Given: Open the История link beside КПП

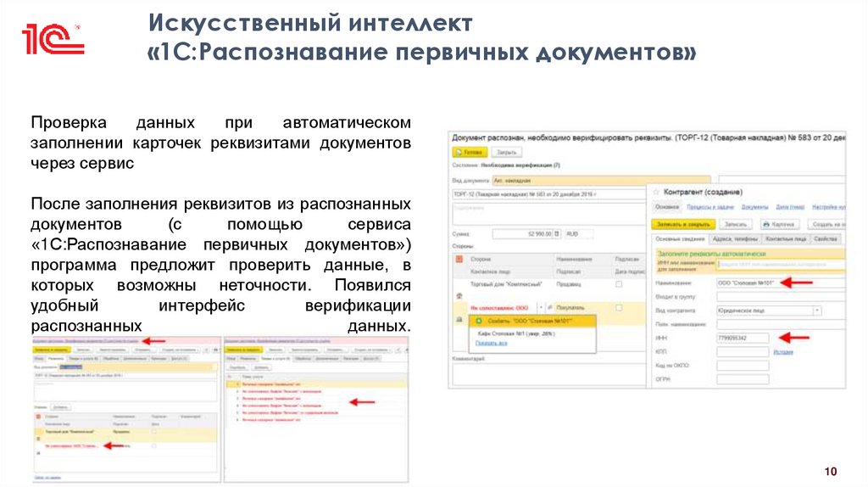Looking at the screenshot, I should 783,352.
